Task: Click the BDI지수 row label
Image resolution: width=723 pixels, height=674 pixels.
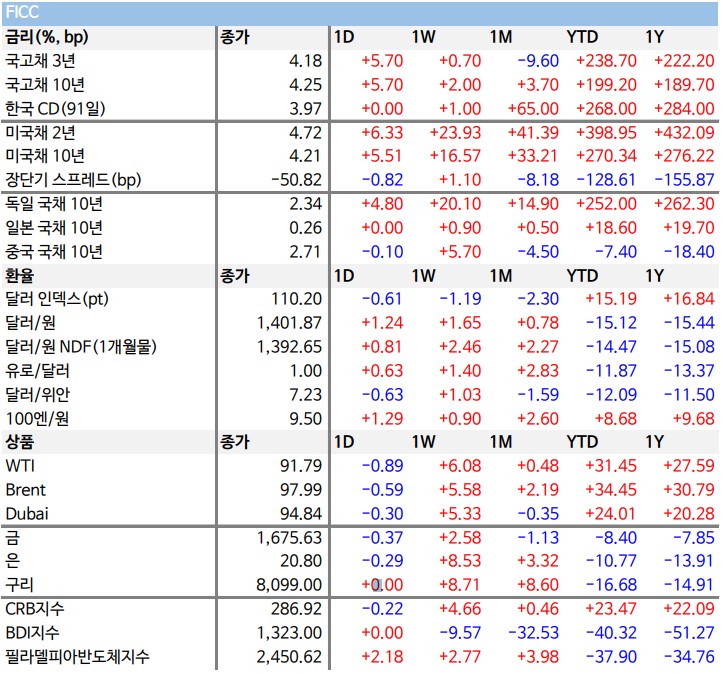Action: click(32, 633)
